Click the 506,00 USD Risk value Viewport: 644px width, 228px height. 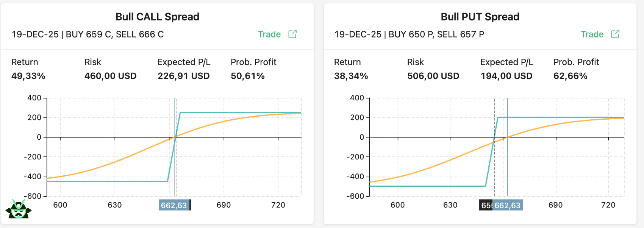pos(433,76)
